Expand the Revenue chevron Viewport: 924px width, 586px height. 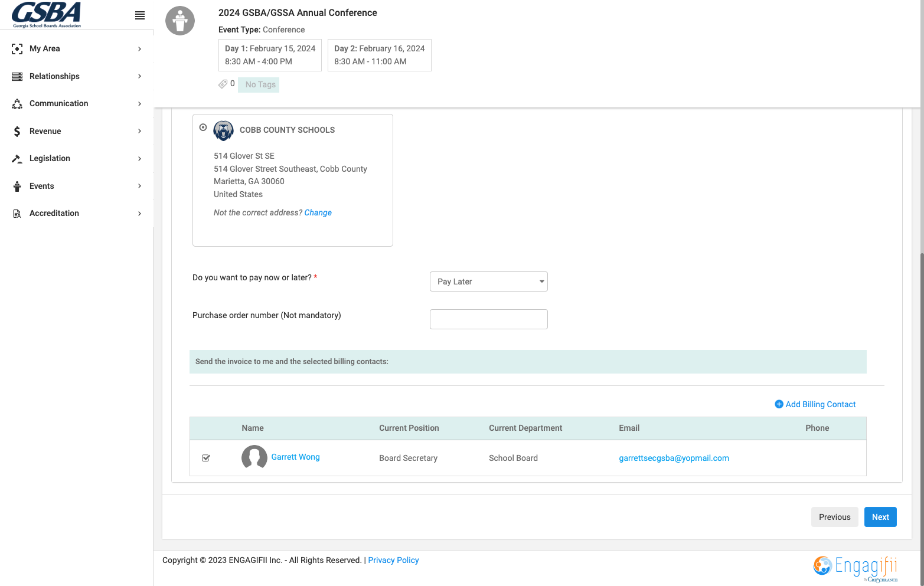click(140, 132)
